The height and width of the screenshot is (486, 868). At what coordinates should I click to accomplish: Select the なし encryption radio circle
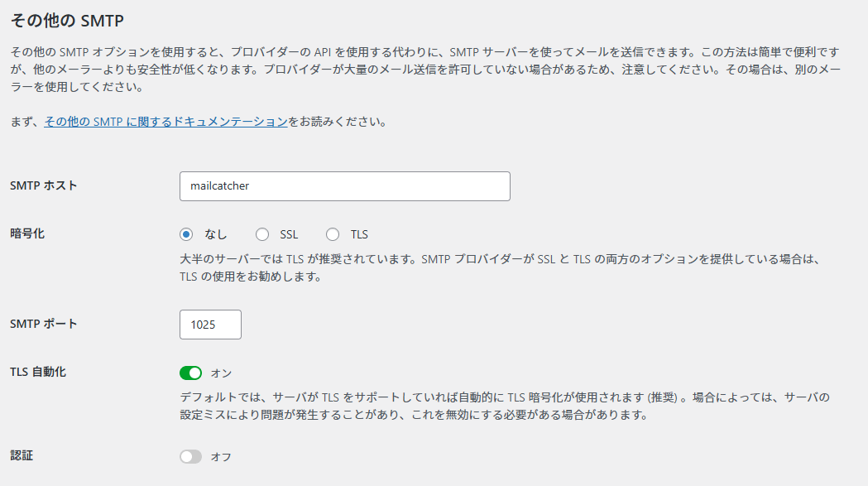pos(186,234)
